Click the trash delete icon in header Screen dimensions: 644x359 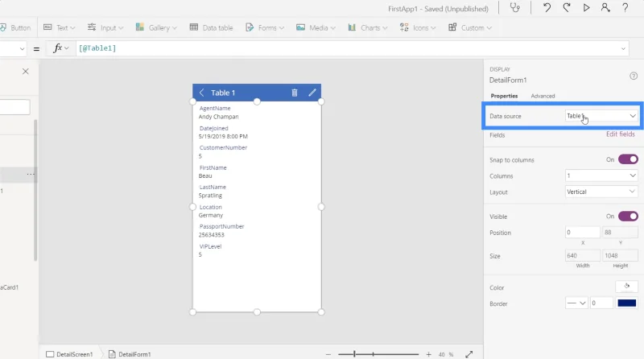295,93
